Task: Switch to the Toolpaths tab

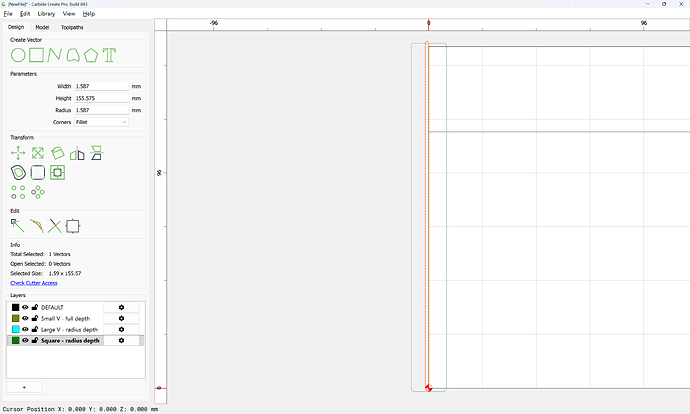Action: pos(72,27)
